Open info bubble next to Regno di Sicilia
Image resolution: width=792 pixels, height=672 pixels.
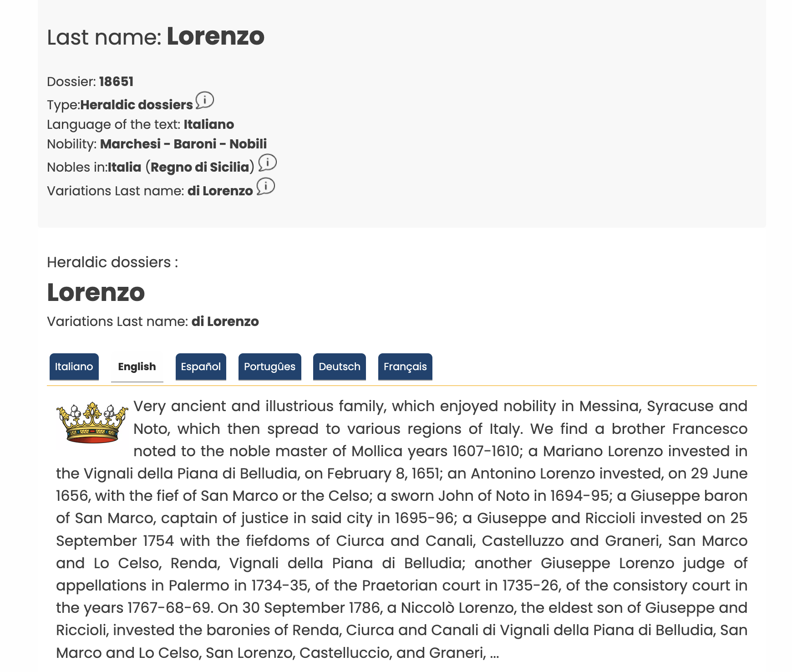268,163
